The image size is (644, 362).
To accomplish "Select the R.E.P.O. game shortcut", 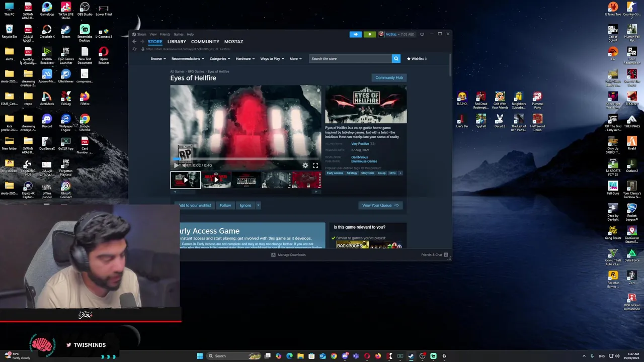I will point(462,99).
